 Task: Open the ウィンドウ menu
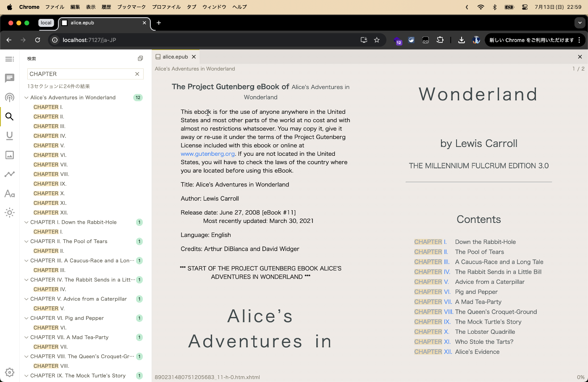pyautogui.click(x=214, y=7)
